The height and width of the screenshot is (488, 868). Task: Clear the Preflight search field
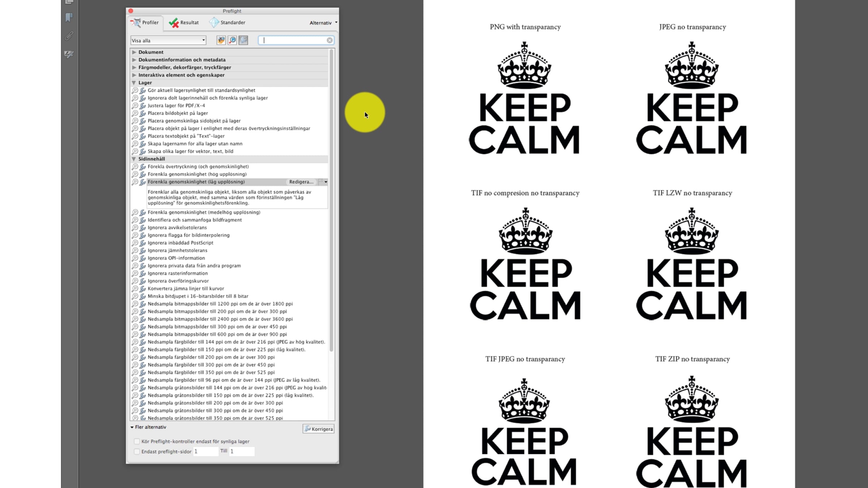click(329, 40)
